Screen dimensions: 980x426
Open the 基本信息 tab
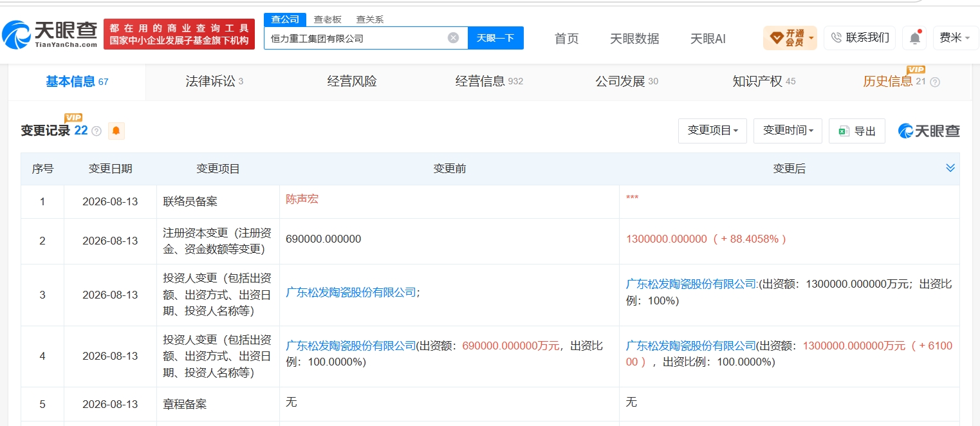click(x=77, y=82)
